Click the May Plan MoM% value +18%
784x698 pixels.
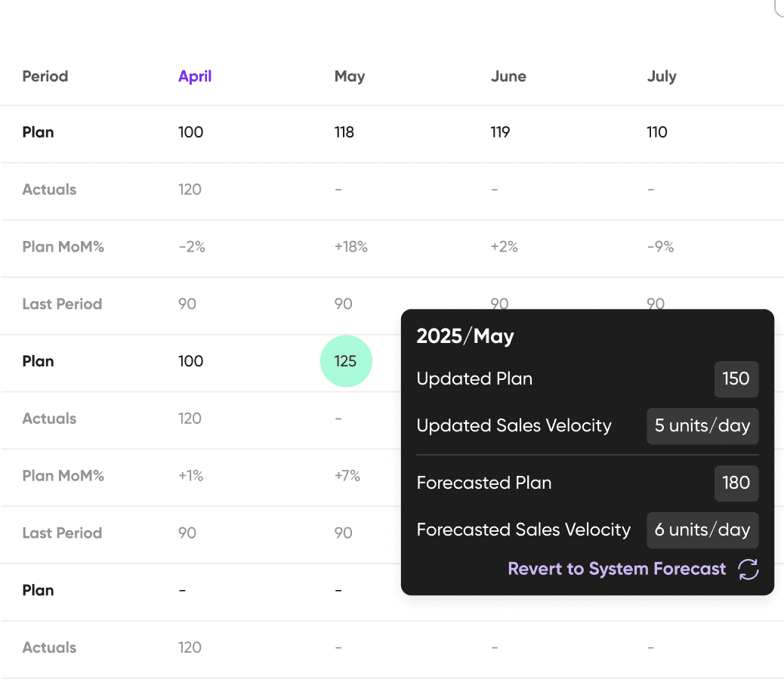pyautogui.click(x=351, y=247)
